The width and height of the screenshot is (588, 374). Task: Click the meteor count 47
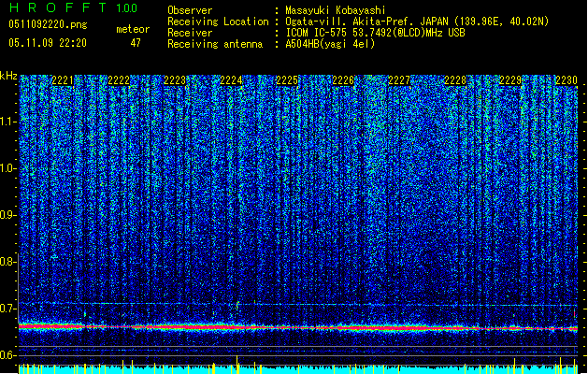pos(136,43)
